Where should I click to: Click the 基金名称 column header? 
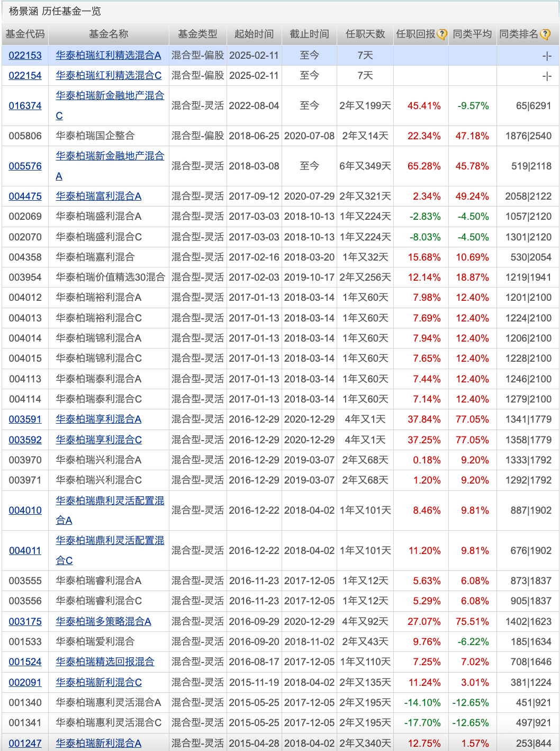[x=109, y=34]
